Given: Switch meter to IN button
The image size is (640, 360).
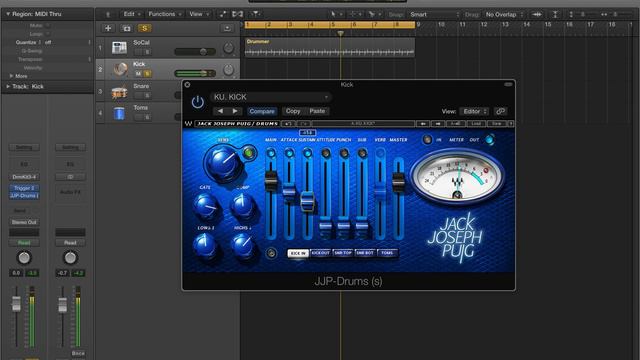Looking at the screenshot, I should coord(427,140).
